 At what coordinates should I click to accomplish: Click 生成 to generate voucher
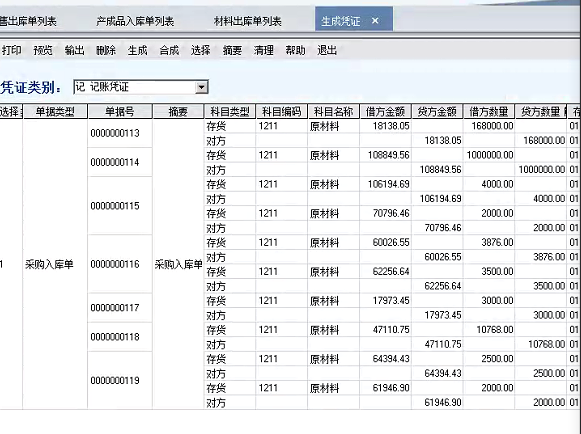137,50
